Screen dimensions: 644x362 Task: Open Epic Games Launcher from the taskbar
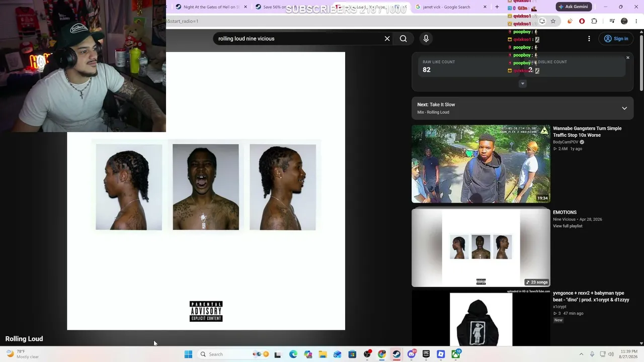tap(426, 354)
